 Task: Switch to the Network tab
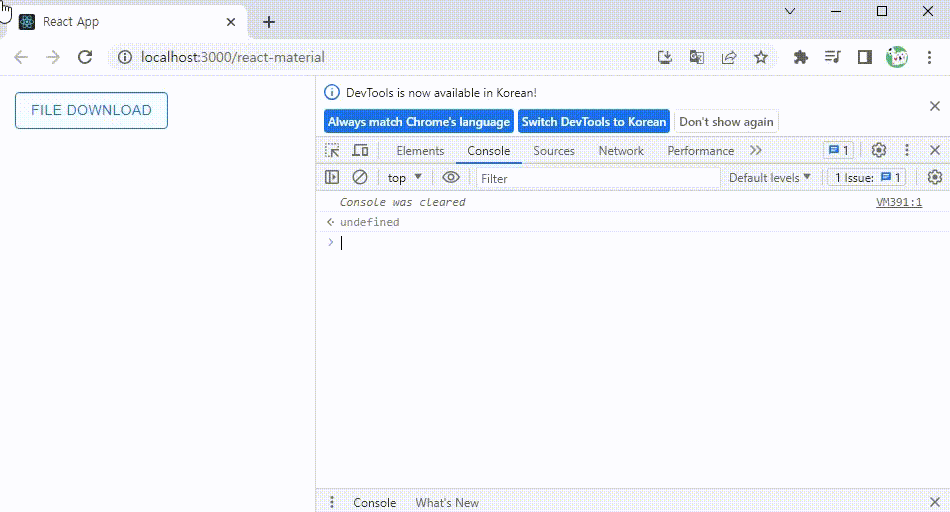coord(621,151)
